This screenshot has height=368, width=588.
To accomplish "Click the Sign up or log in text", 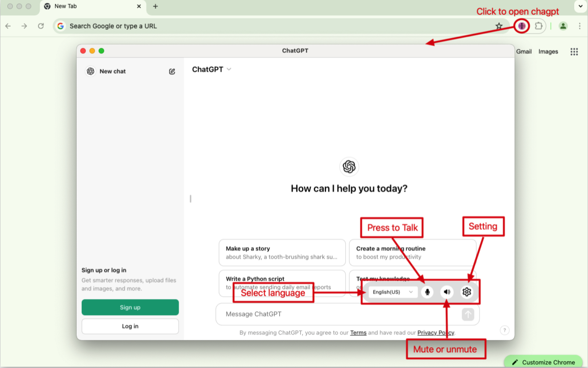I will pyautogui.click(x=104, y=270).
